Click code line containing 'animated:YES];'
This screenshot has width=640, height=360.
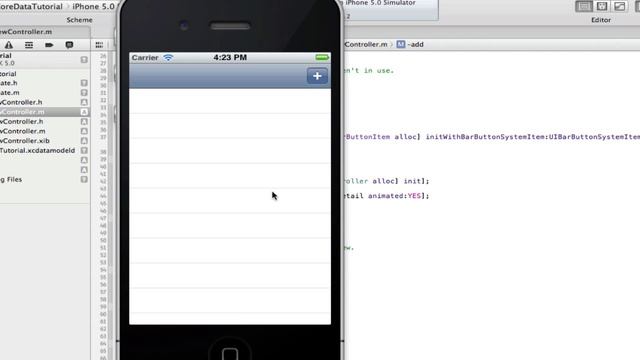click(386, 196)
